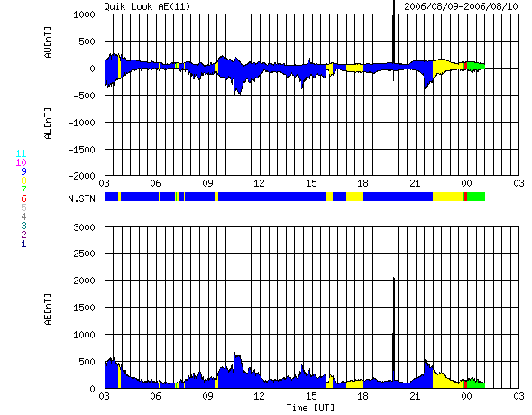Click the '3000' tick on AE axis
532x415 pixels.
[x=84, y=227]
